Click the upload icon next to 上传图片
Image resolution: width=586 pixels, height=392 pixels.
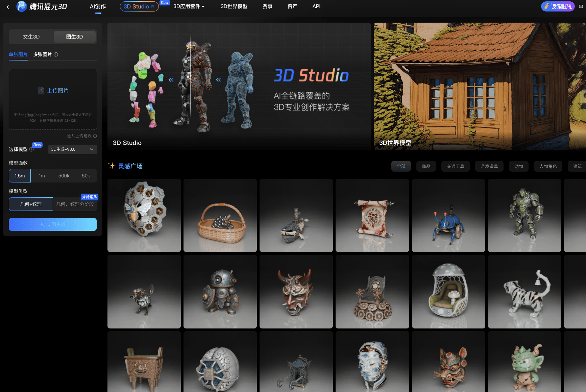[x=41, y=91]
